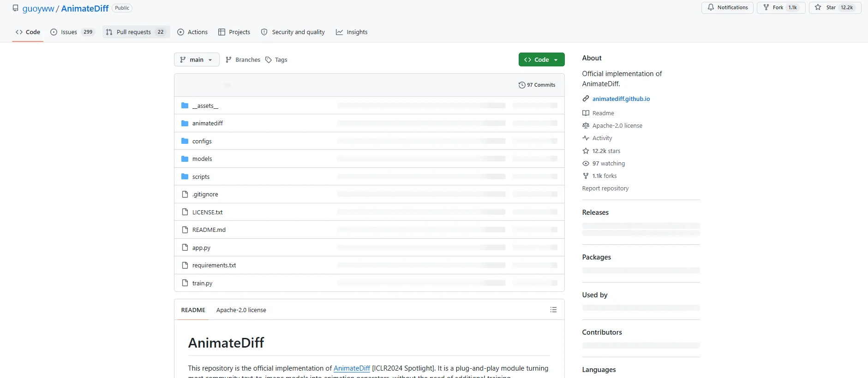868x378 pixels.
Task: Click the eye icon next to 97 watching
Action: click(586, 163)
